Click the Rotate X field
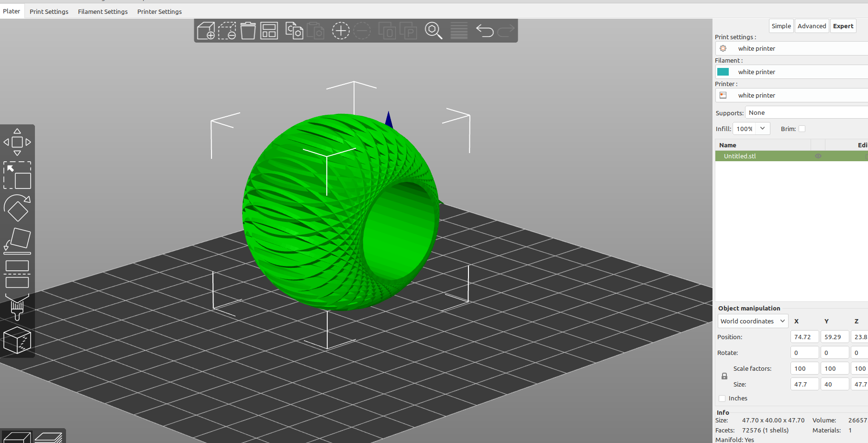Screen dimensions: 868x443 point(804,353)
